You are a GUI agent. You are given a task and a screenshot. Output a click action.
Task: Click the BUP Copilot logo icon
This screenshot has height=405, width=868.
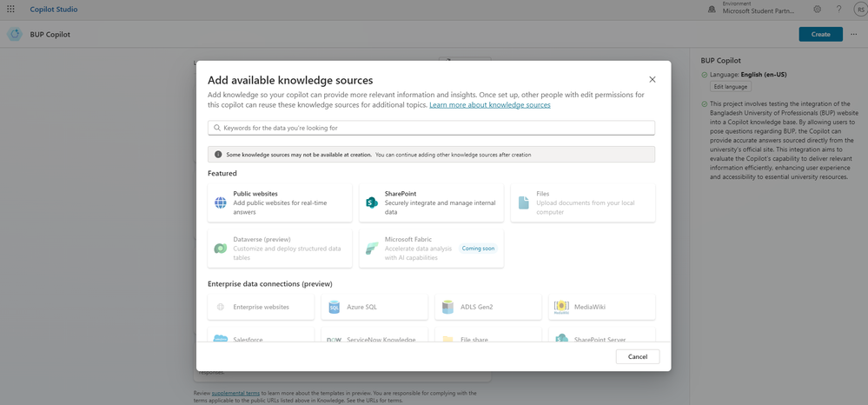point(15,35)
